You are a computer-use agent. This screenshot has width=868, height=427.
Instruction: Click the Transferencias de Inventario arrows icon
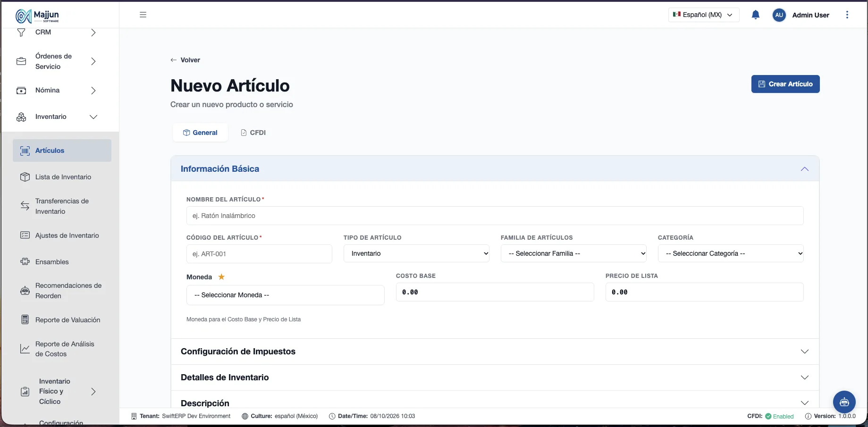25,206
